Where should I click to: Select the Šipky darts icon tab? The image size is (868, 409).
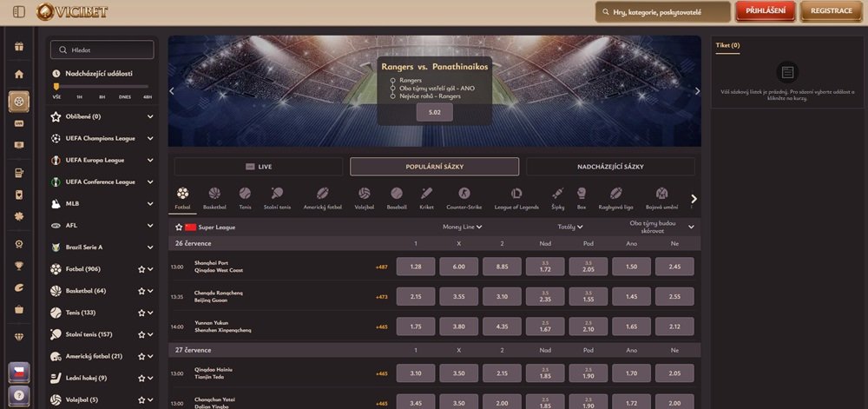[x=557, y=199]
